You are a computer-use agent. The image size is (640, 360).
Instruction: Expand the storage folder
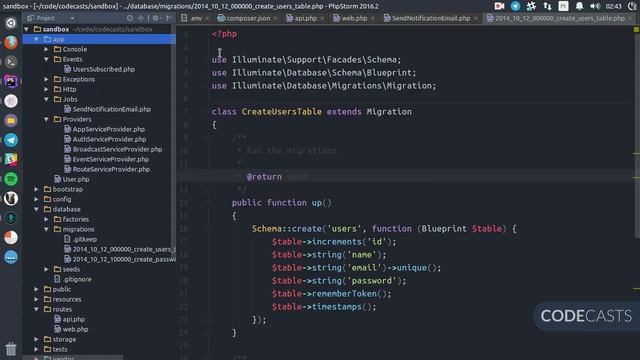(37, 339)
